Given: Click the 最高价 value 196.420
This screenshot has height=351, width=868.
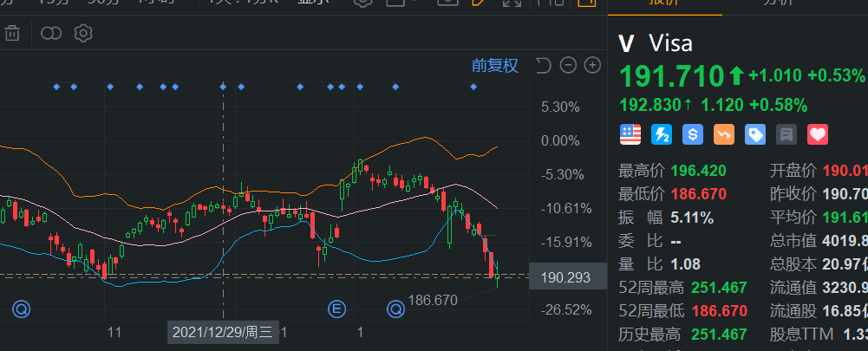Looking at the screenshot, I should click(698, 171).
